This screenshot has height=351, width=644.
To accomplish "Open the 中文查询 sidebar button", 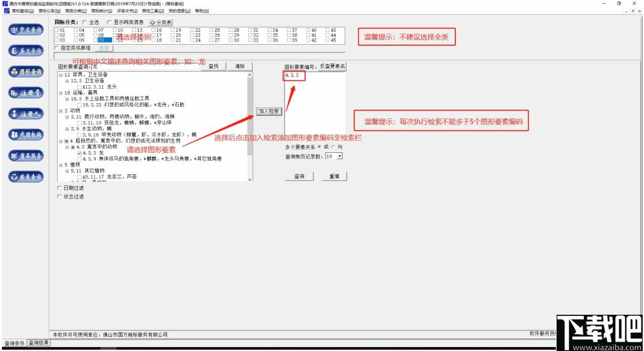I will (x=26, y=30).
